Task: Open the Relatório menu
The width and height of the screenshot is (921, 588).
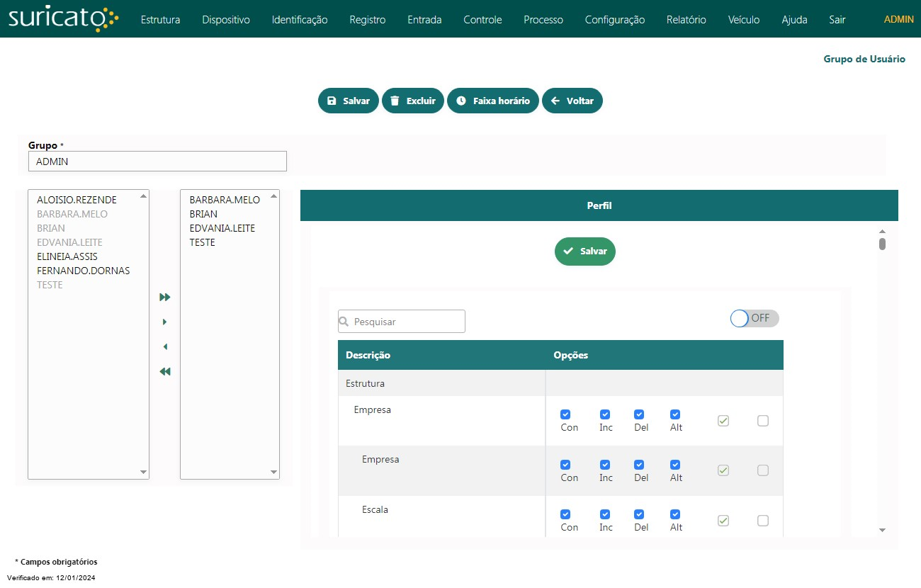Action: (686, 20)
